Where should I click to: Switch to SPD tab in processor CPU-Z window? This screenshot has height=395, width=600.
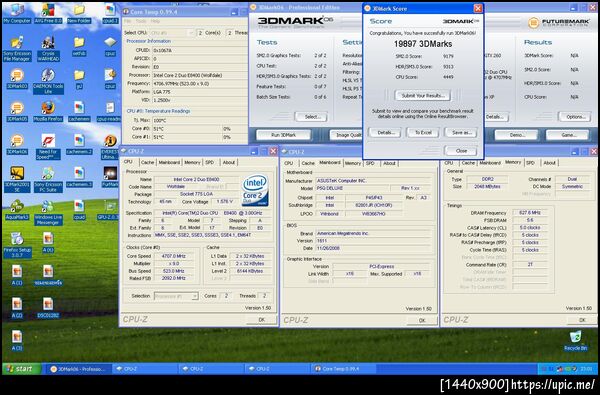click(x=209, y=162)
